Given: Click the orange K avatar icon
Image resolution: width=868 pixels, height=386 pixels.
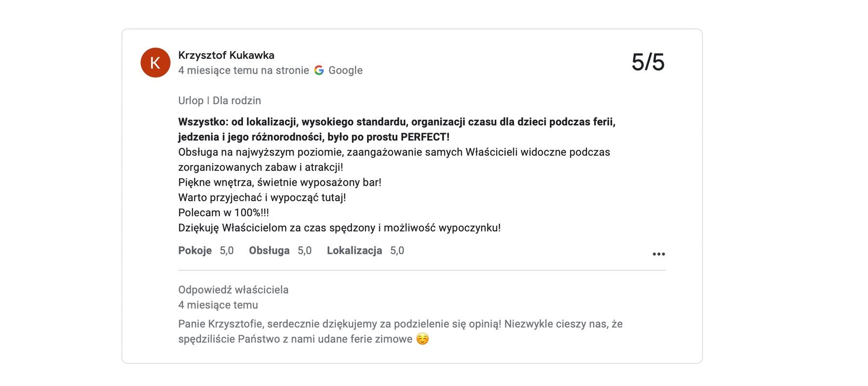Looking at the screenshot, I should click(155, 63).
